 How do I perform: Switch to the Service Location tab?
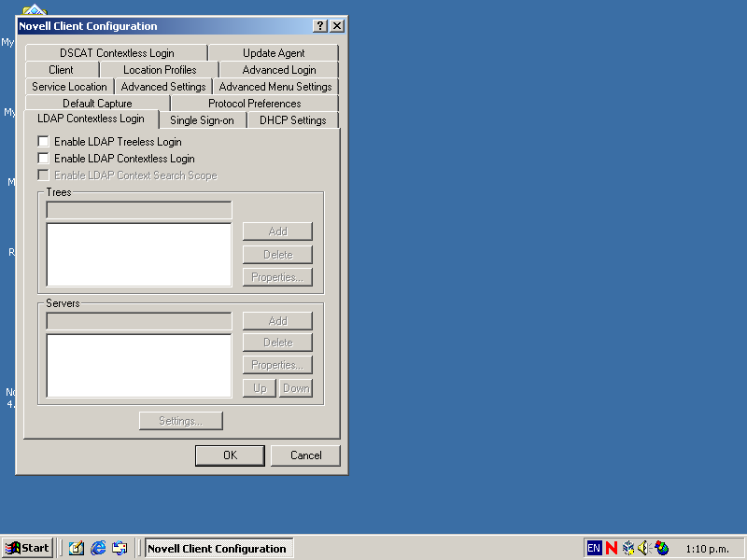69,87
